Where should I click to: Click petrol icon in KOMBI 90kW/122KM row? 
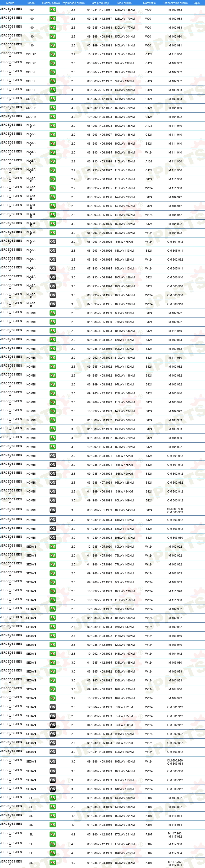coord(52,349)
